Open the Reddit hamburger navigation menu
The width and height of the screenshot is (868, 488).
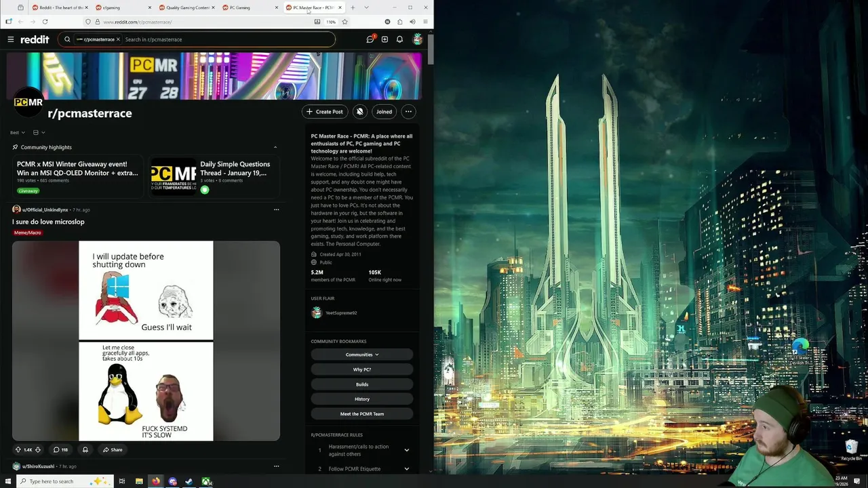pyautogui.click(x=11, y=39)
